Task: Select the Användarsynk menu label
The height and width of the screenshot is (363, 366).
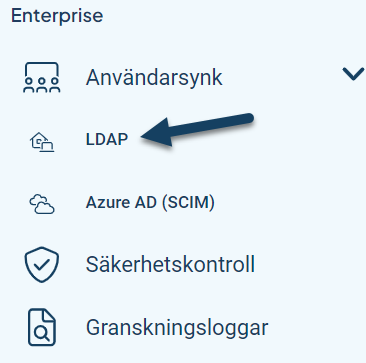Action: click(x=154, y=78)
